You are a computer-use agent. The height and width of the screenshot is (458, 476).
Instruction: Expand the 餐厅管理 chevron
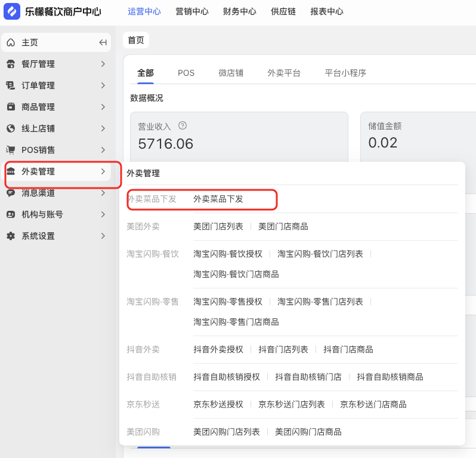[x=103, y=64]
